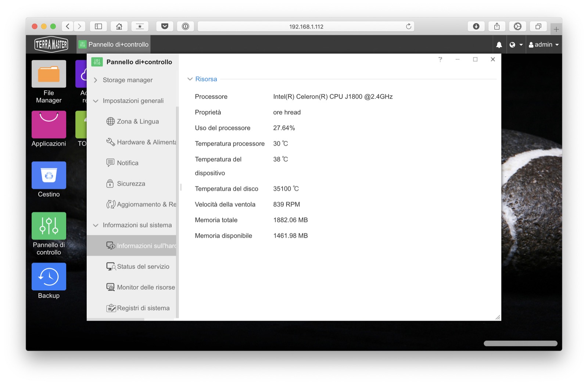Screen dimensions: 588x385
Task: Click the 1882.06 MB total memory value
Action: pos(290,220)
